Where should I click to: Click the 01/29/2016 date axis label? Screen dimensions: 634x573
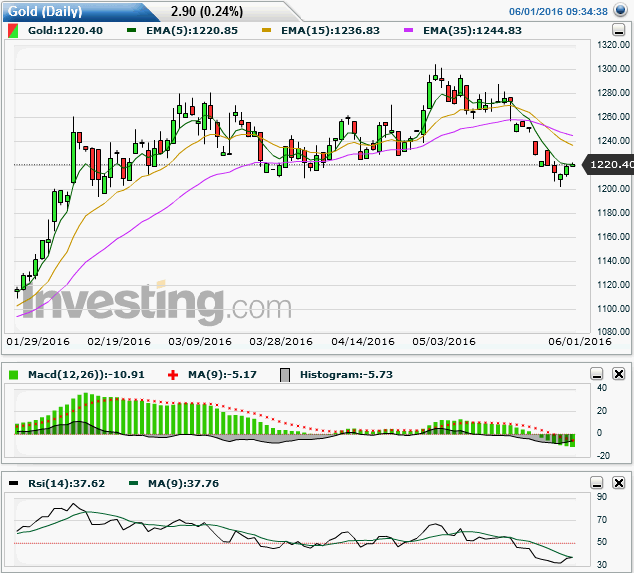tap(38, 342)
